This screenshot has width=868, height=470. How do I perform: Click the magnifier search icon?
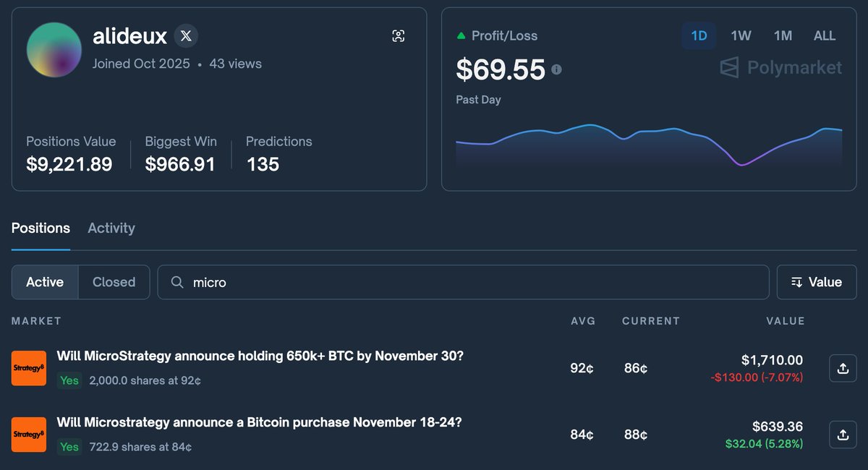pos(177,282)
